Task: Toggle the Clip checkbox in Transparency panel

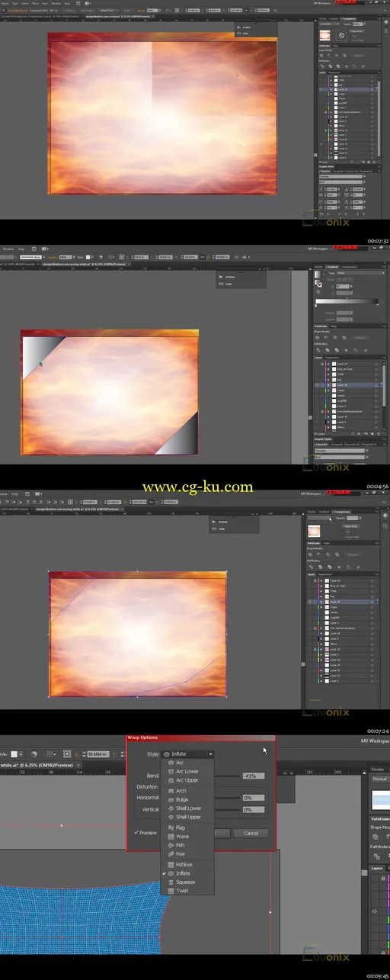Action: (344, 532)
